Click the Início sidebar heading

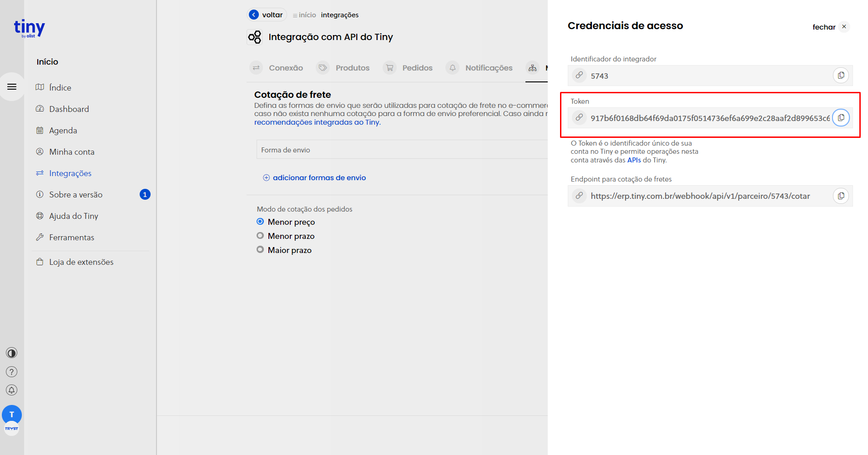point(47,61)
